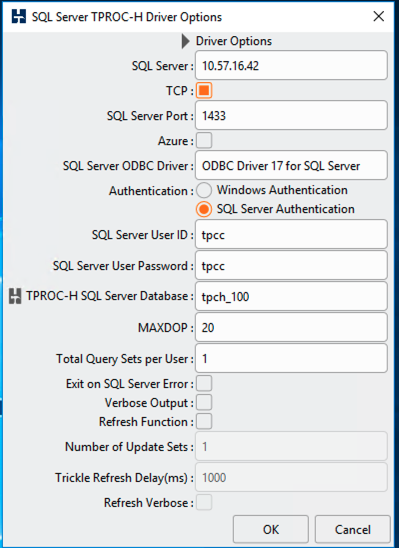Select Windows Authentication radio button
The width and height of the screenshot is (399, 548).
point(204,190)
